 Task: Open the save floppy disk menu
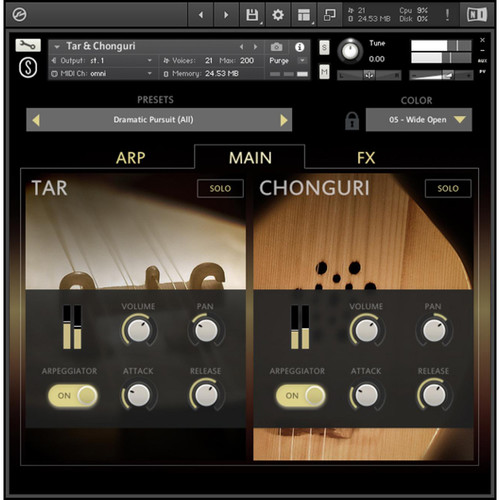[252, 15]
